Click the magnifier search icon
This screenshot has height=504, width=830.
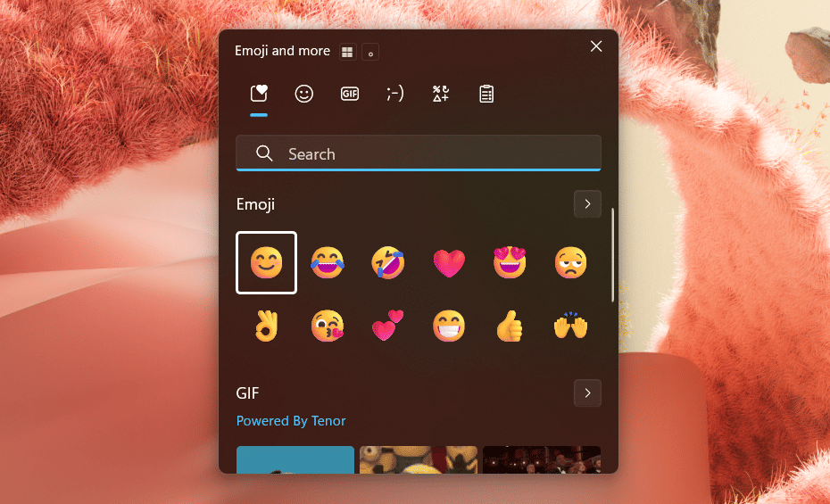[264, 153]
